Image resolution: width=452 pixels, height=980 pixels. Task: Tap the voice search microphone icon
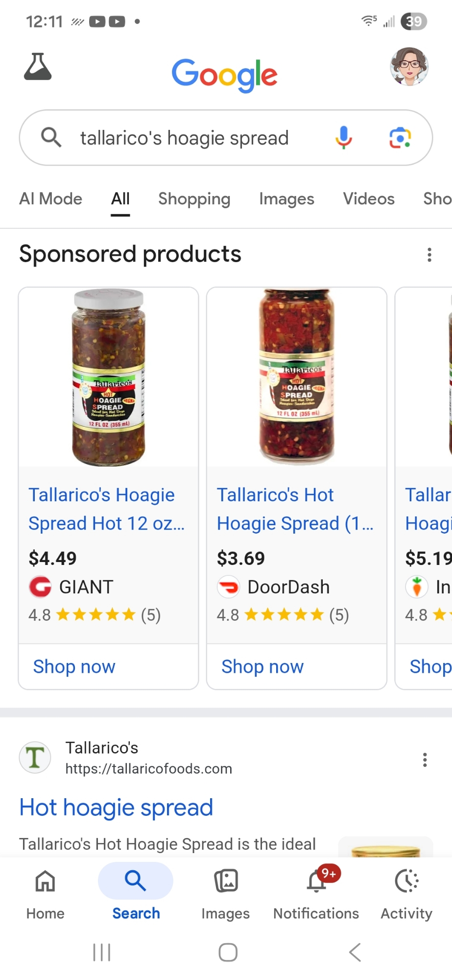(x=343, y=137)
